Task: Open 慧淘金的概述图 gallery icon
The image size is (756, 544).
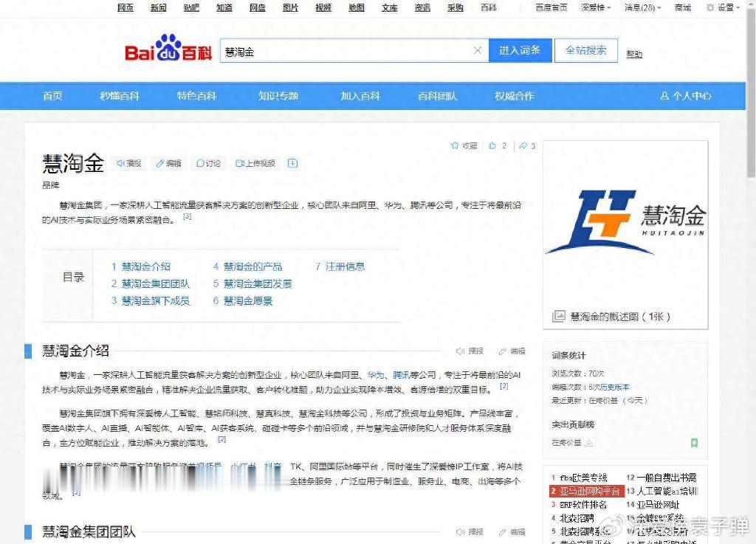Action: 558,316
